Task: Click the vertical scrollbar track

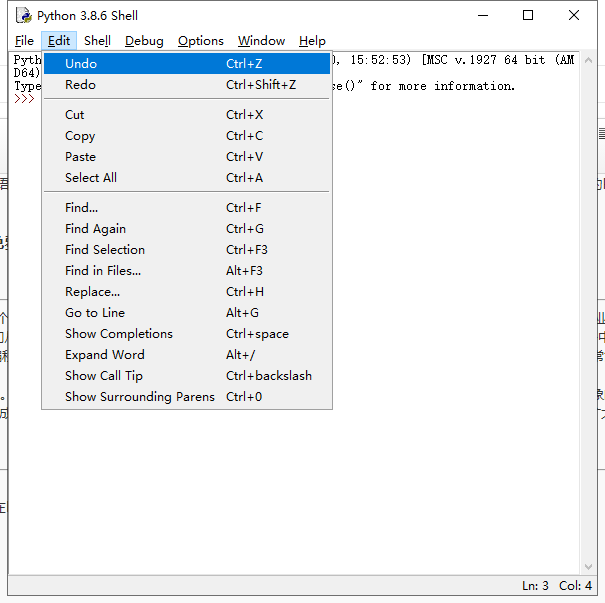Action: click(588, 313)
